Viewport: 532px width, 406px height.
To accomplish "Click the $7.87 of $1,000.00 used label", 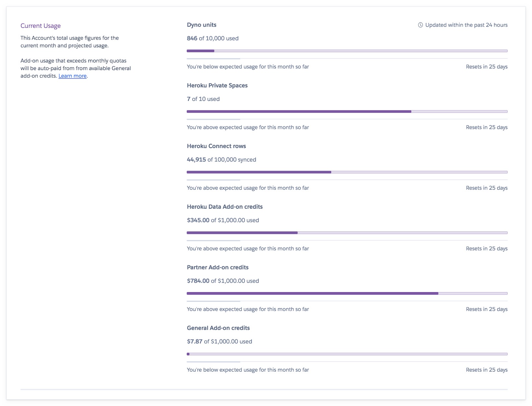I will tap(219, 341).
